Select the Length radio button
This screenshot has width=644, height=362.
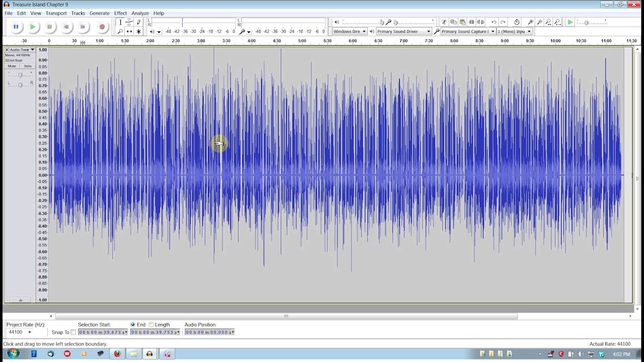151,325
